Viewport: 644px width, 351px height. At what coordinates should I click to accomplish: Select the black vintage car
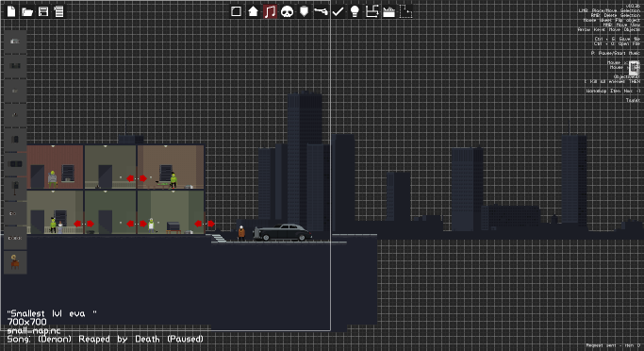tap(283, 232)
